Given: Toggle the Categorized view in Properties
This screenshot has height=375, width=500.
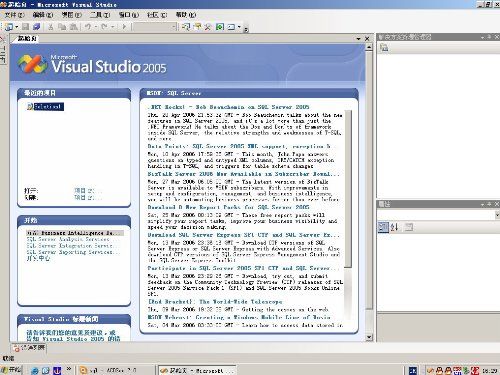Looking at the screenshot, I should click(x=383, y=227).
